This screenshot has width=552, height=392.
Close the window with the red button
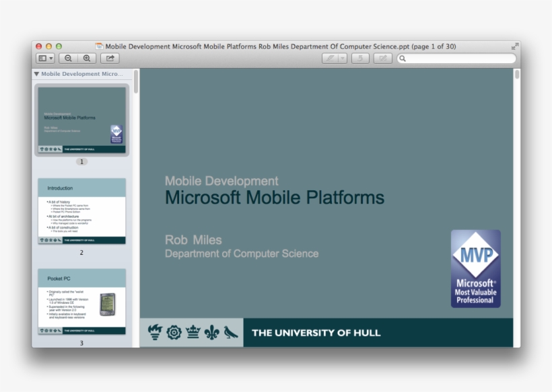pyautogui.click(x=39, y=46)
